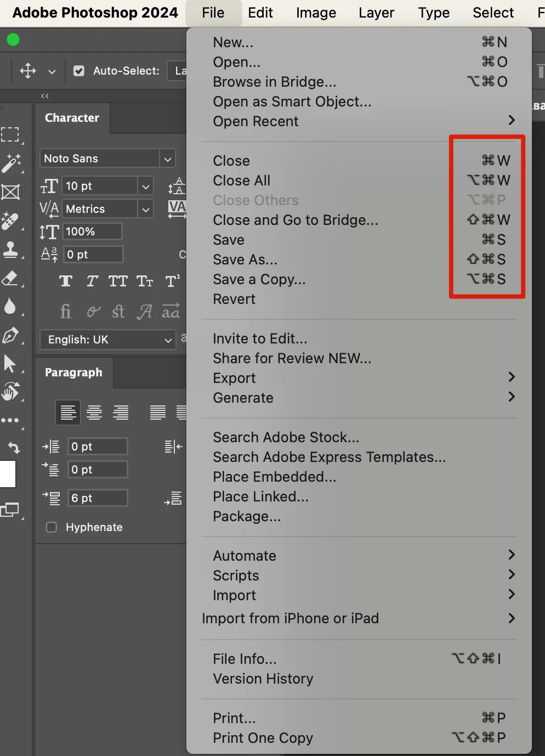
Task: Toggle swash script A icon
Action: pyautogui.click(x=144, y=312)
